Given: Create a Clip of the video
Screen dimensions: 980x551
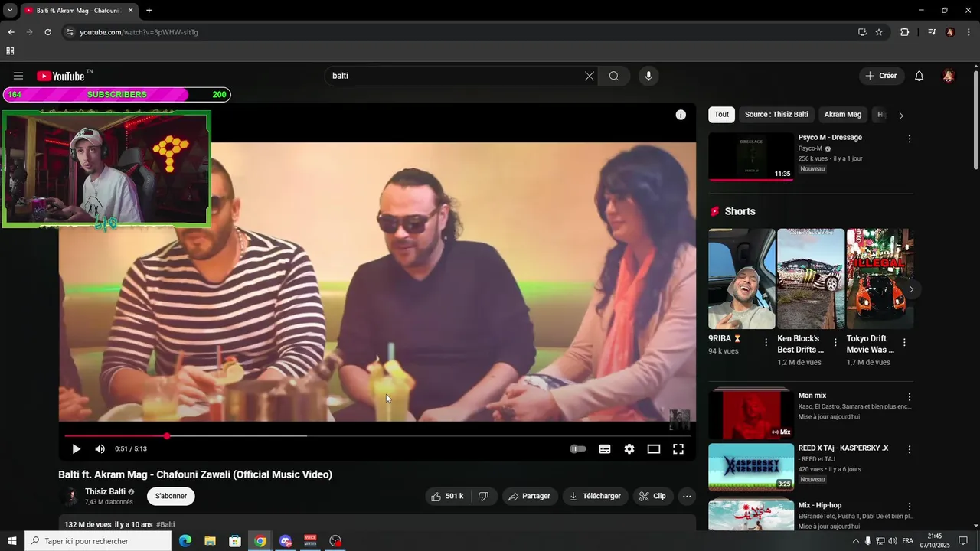Looking at the screenshot, I should click(653, 496).
